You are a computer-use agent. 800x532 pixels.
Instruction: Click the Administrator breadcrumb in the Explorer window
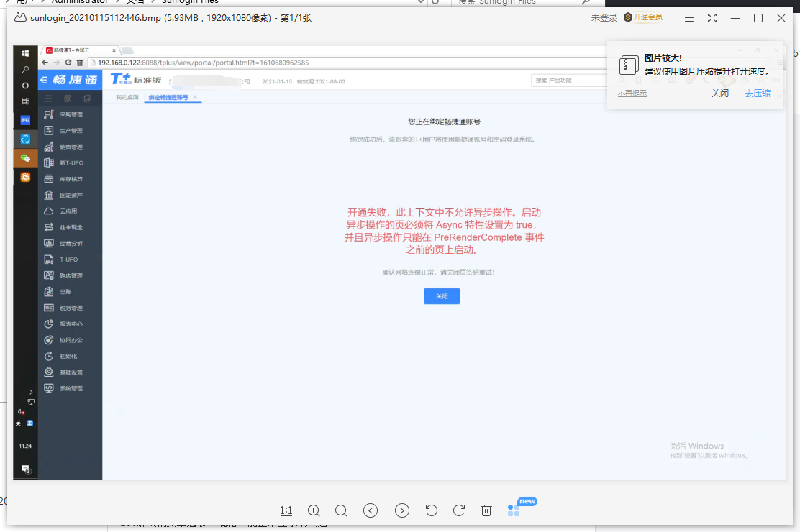coord(80,1)
